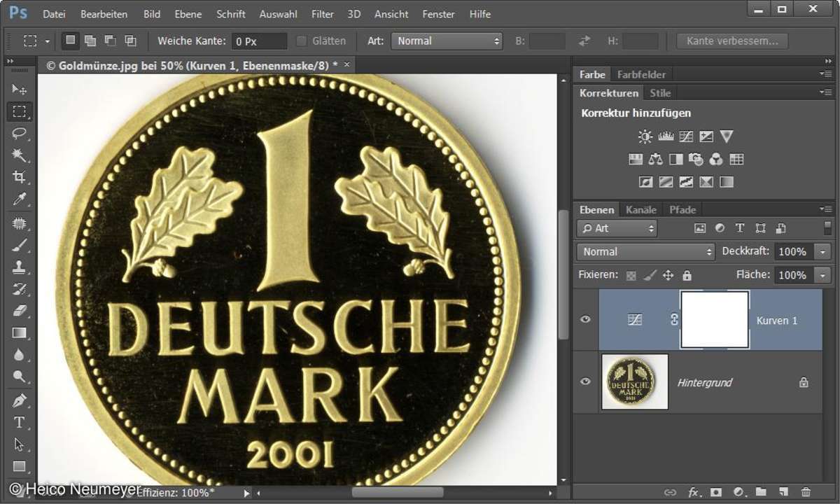Enable Subtract from selection mode
The width and height of the screenshot is (840, 504).
click(111, 41)
